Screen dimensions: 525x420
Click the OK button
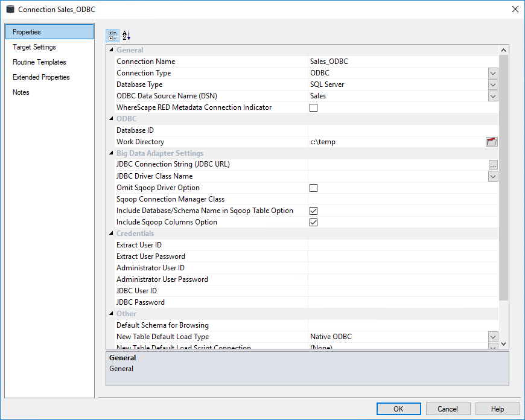pyautogui.click(x=398, y=409)
